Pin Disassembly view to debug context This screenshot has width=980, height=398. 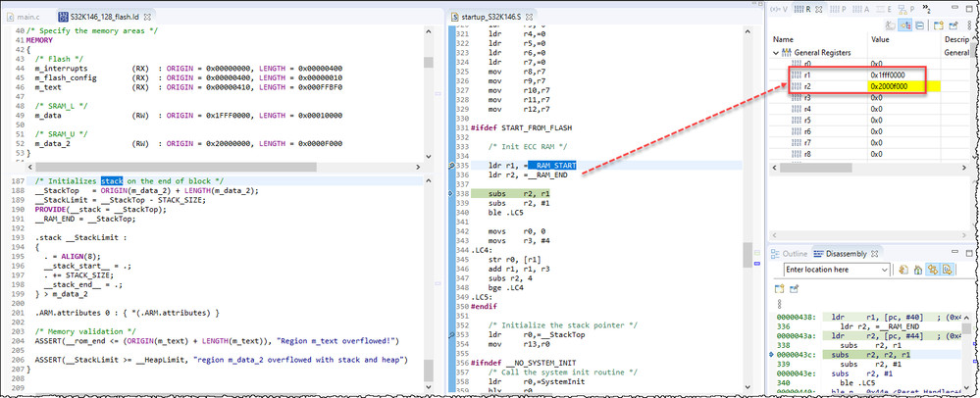pyautogui.click(x=794, y=288)
